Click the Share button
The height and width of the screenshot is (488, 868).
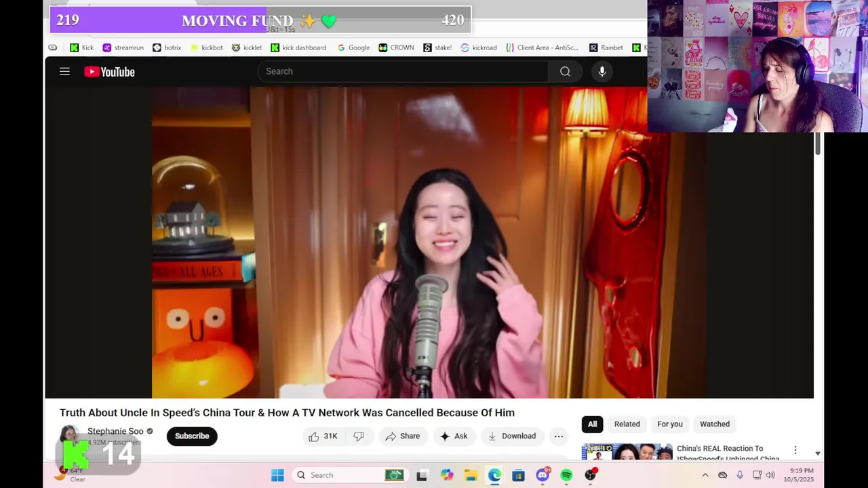[403, 436]
